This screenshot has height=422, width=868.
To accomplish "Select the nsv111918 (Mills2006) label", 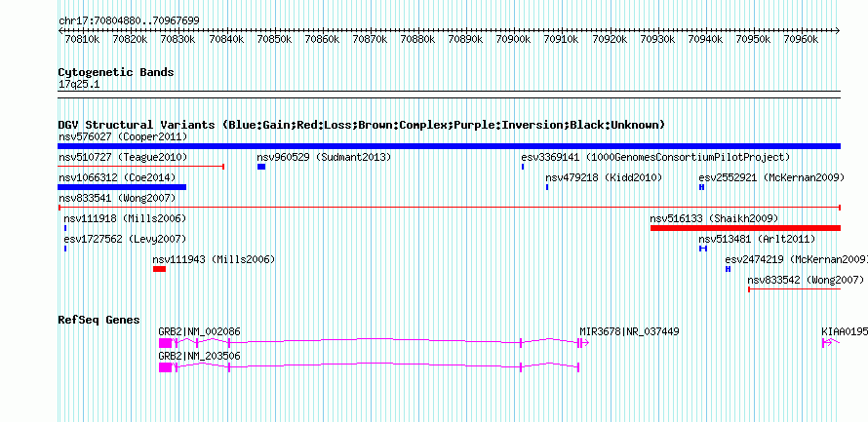I will (125, 218).
